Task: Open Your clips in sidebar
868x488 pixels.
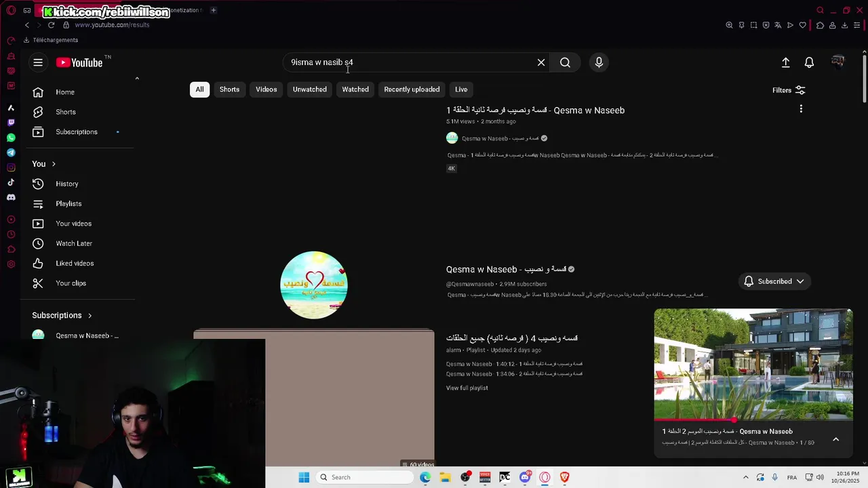Action: pyautogui.click(x=80, y=283)
